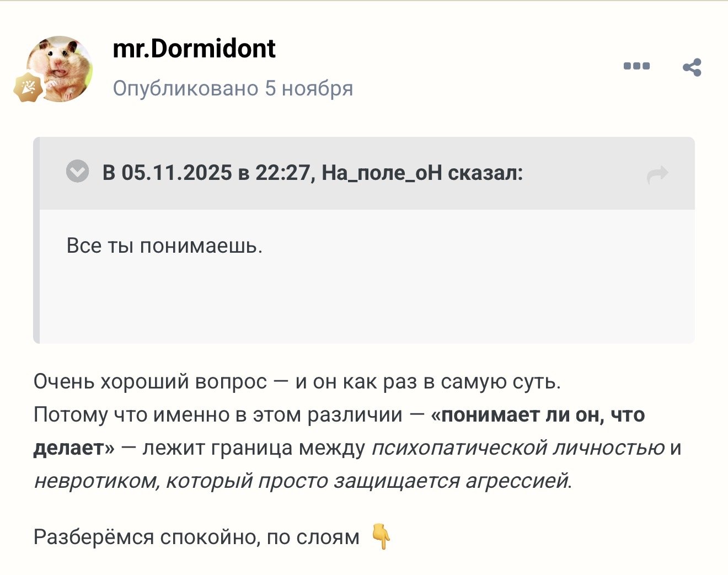728x575 pixels.
Task: Open the post options three-dot menu
Action: click(636, 66)
